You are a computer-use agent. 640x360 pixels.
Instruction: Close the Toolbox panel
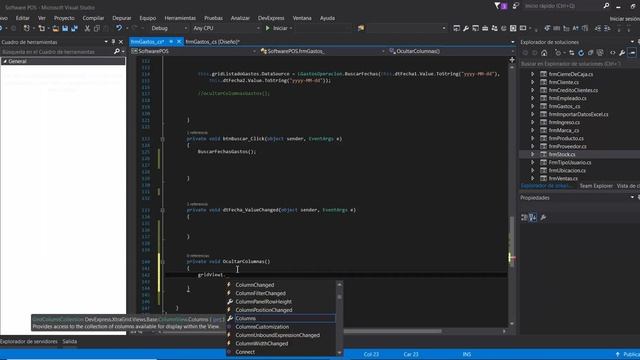click(x=121, y=42)
